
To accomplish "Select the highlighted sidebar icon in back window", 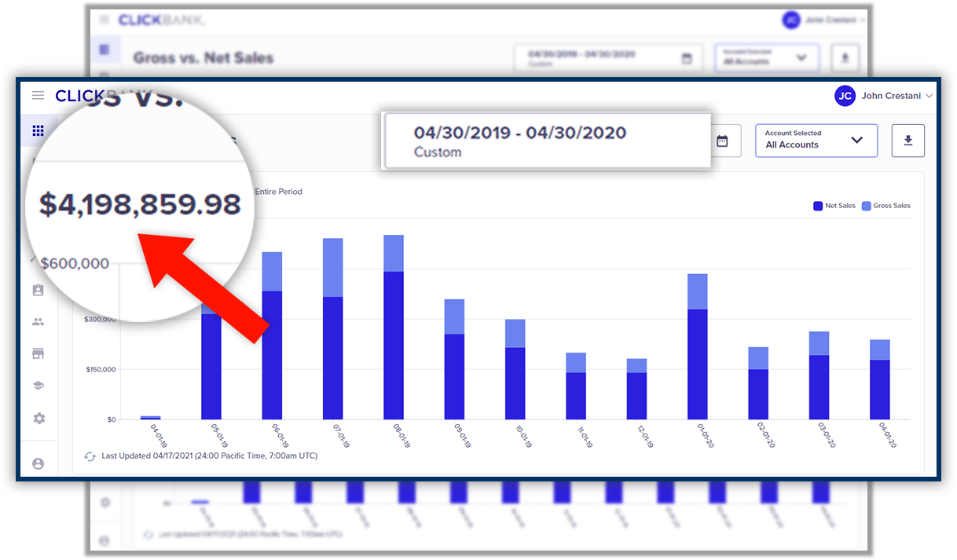I will [x=104, y=49].
